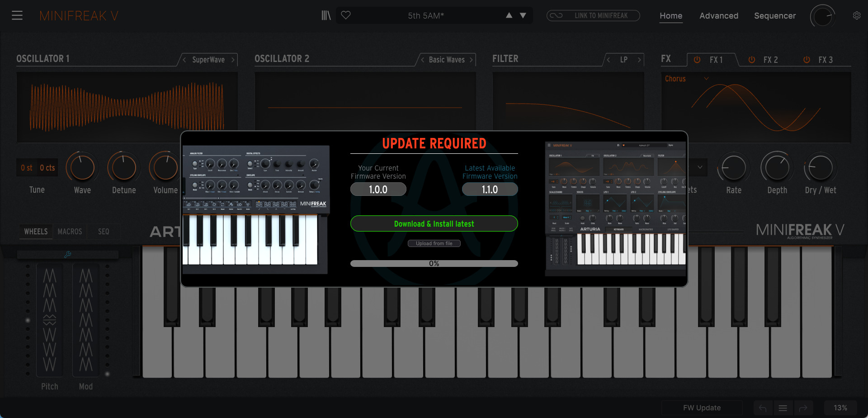Click the firmware update progress bar
This screenshot has height=418, width=868.
[434, 263]
